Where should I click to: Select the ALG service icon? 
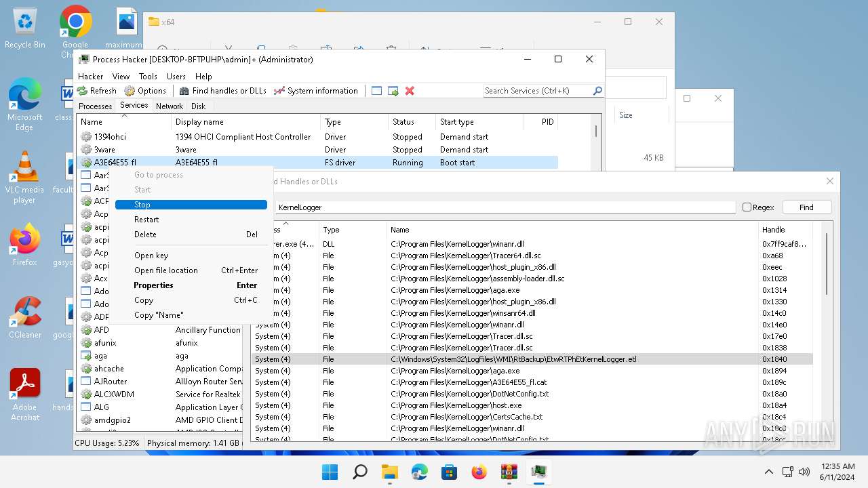(x=86, y=407)
